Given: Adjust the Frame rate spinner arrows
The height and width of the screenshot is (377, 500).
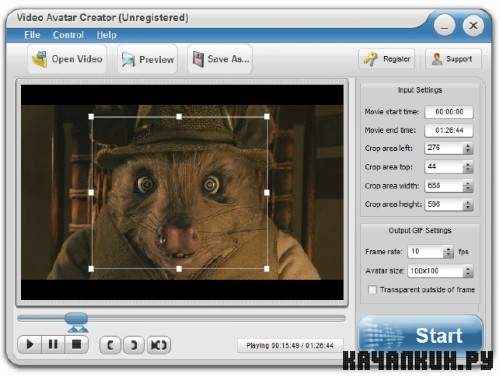Looking at the screenshot, I should click(449, 252).
